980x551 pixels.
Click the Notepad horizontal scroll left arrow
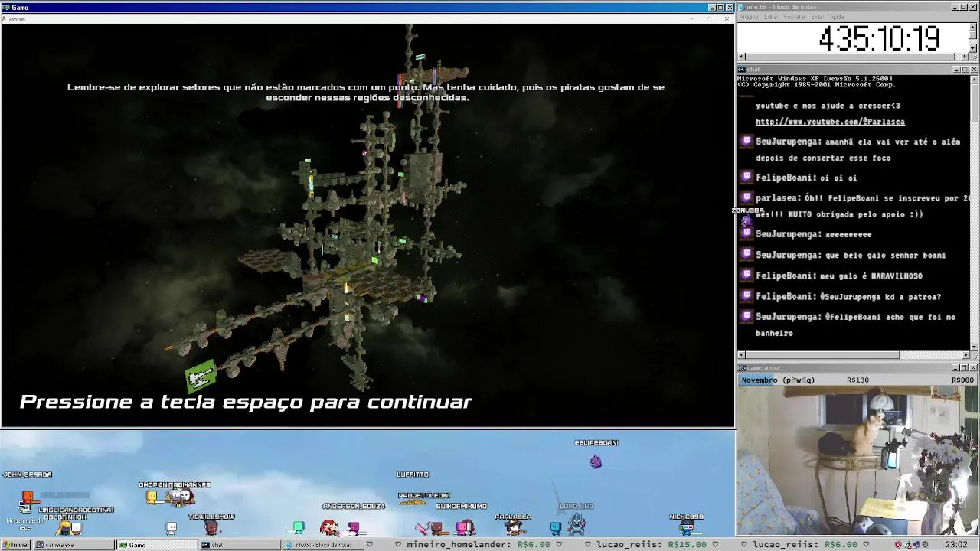point(741,57)
